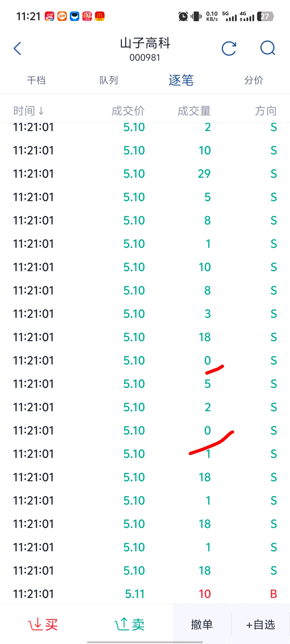Tap the alarm clock status icon
Screen dimensions: 290x644
point(183,16)
